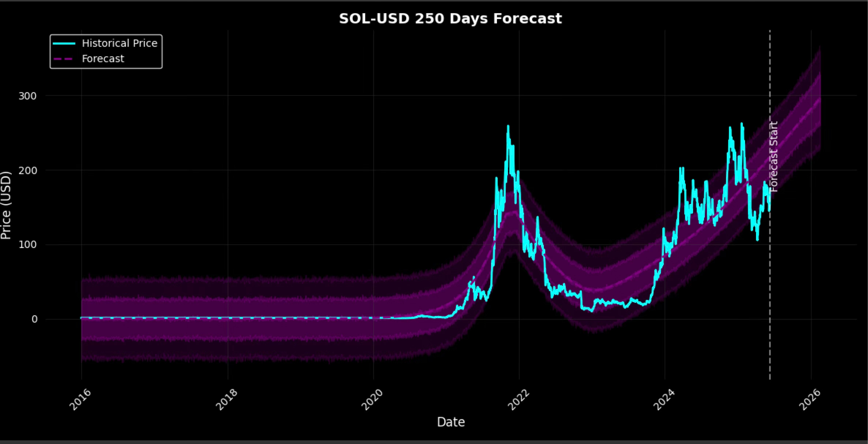Click the 2016 x-axis tick label

tap(80, 399)
